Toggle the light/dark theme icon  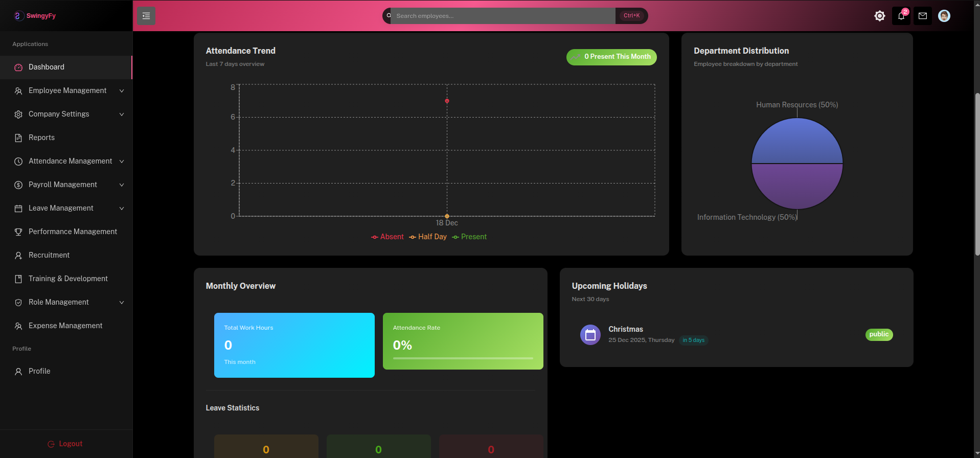(x=879, y=16)
